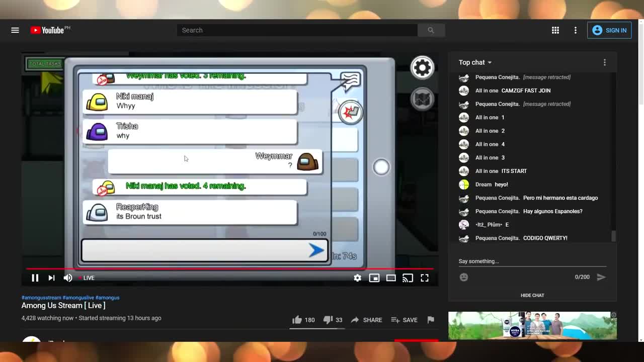Open the YouTube apps grid

(555, 30)
